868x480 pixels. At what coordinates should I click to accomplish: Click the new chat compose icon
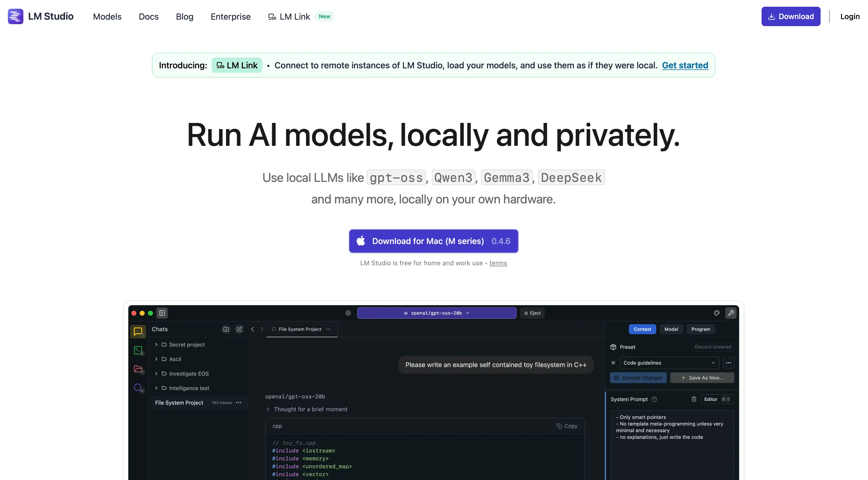tap(239, 329)
